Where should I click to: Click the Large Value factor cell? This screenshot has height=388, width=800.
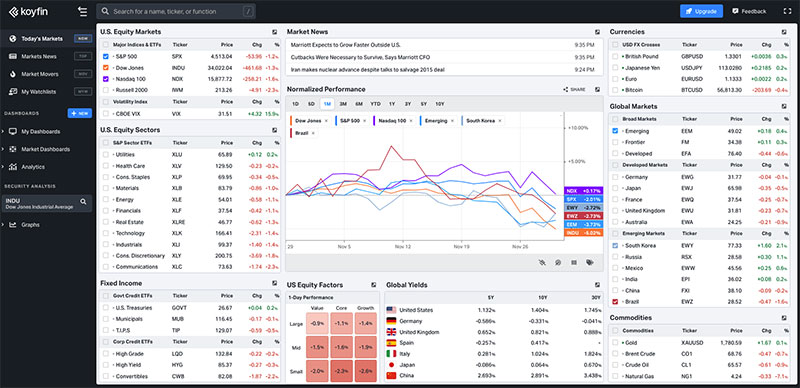pyautogui.click(x=318, y=323)
